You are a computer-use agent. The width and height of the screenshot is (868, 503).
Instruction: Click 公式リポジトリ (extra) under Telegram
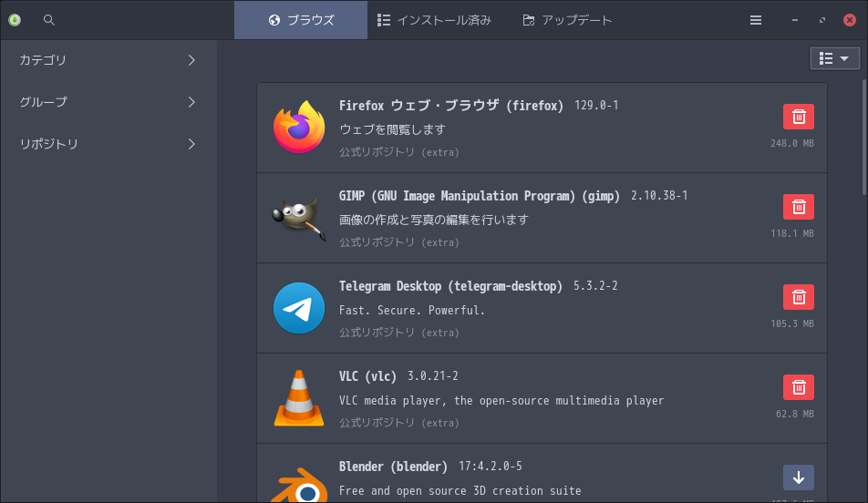(399, 333)
